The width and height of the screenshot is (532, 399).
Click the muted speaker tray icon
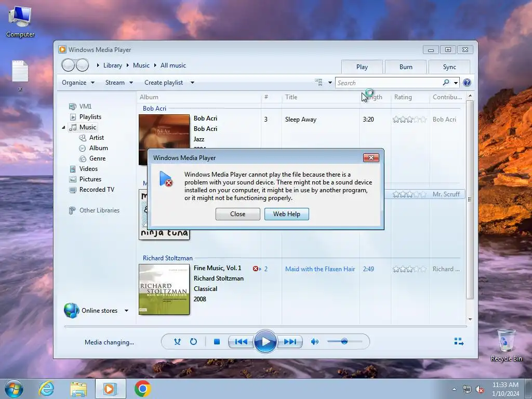pos(480,390)
